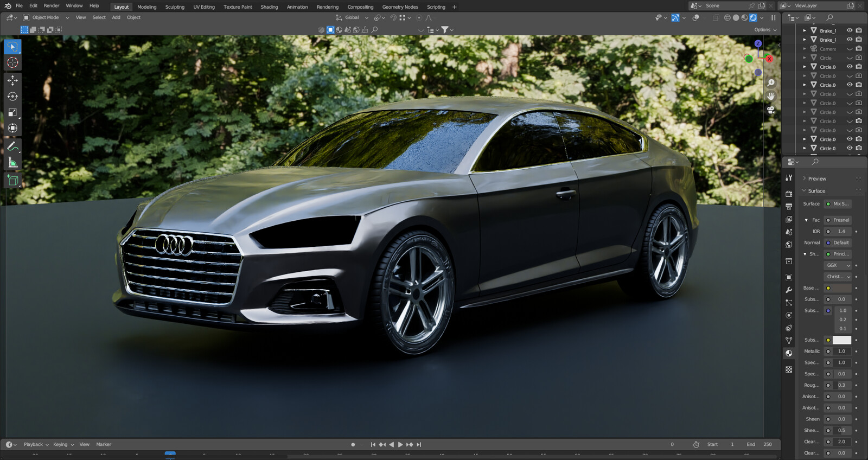Screen dimensions: 868x460
Task: Open the viewport Add menu
Action: pyautogui.click(x=116, y=17)
